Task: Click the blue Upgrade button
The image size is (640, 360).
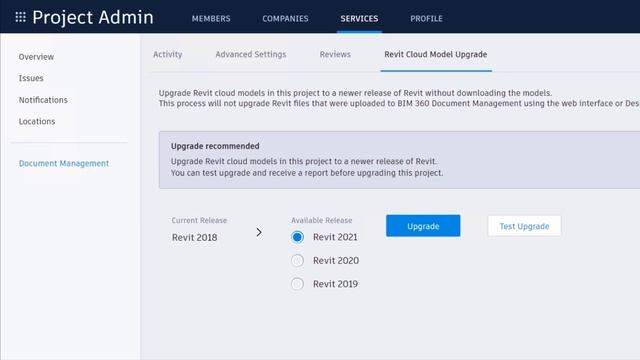Action: click(x=423, y=226)
